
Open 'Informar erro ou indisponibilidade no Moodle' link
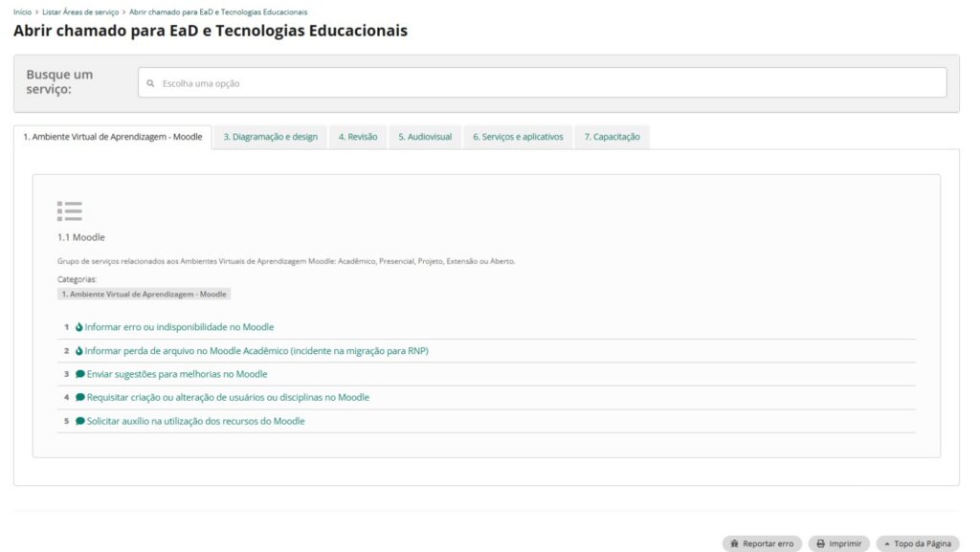179,327
